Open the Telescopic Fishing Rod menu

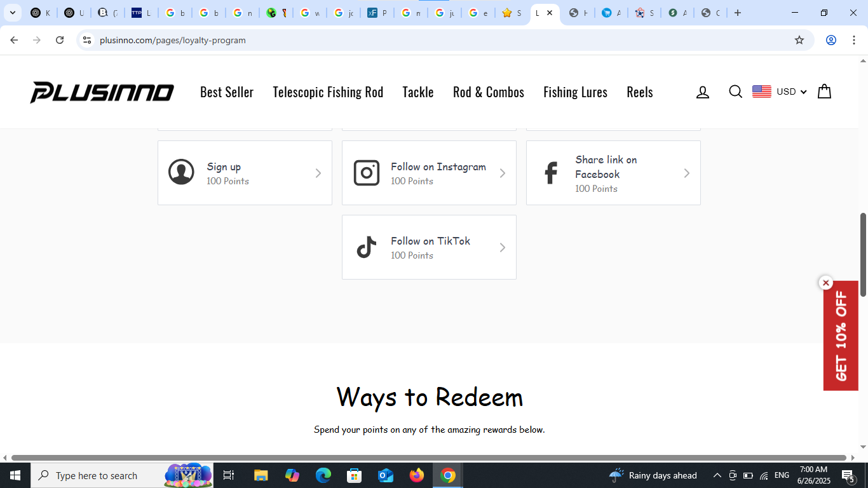[x=328, y=92]
